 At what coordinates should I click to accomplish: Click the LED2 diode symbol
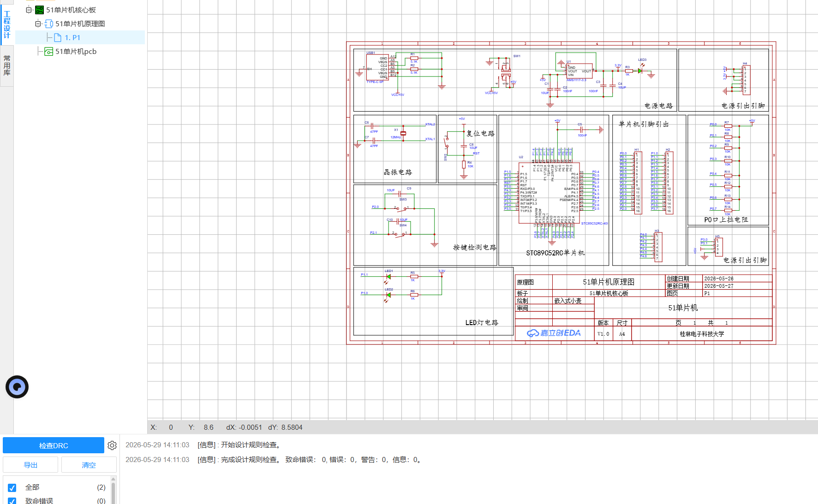click(x=388, y=295)
